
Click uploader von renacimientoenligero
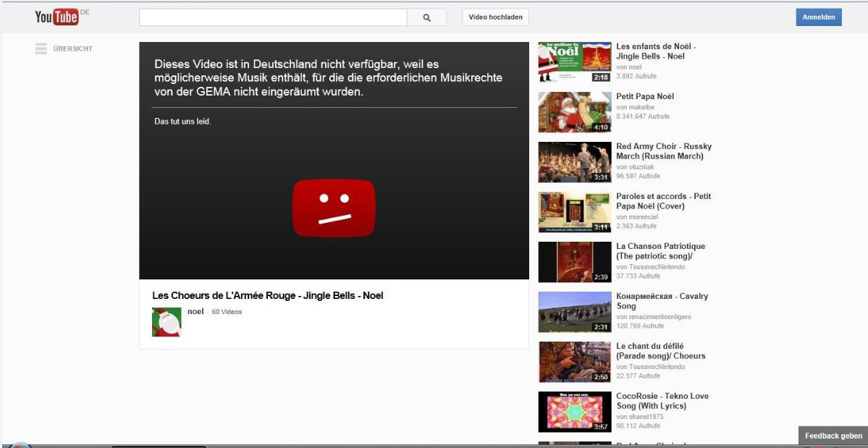654,316
